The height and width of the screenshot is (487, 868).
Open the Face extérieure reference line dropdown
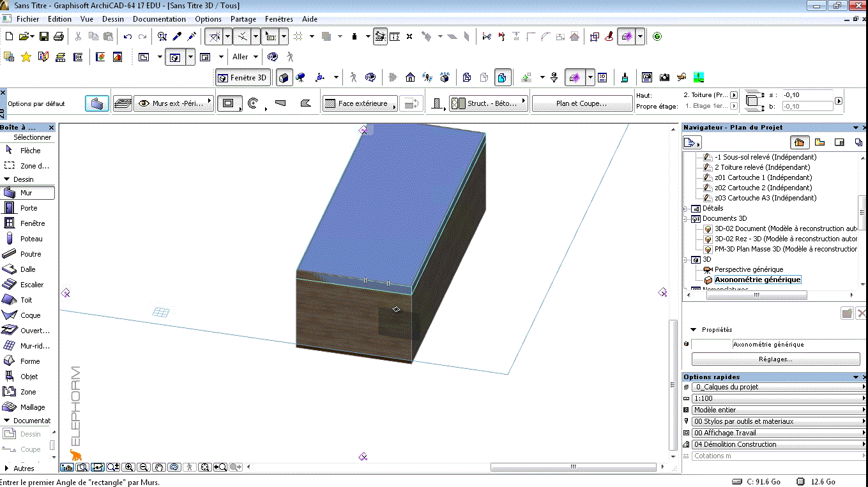point(360,103)
